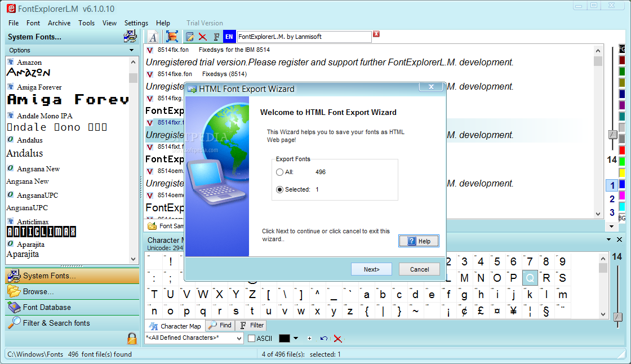631x364 pixels.
Task: Click the padlock icon in left panel
Action: [132, 338]
